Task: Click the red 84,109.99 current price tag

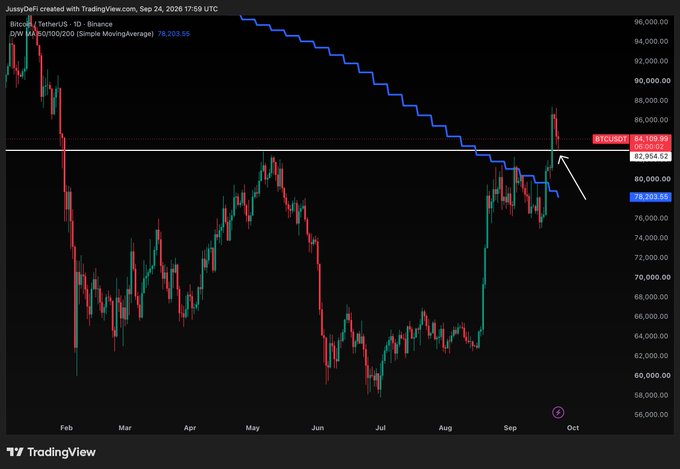Action: (x=651, y=139)
